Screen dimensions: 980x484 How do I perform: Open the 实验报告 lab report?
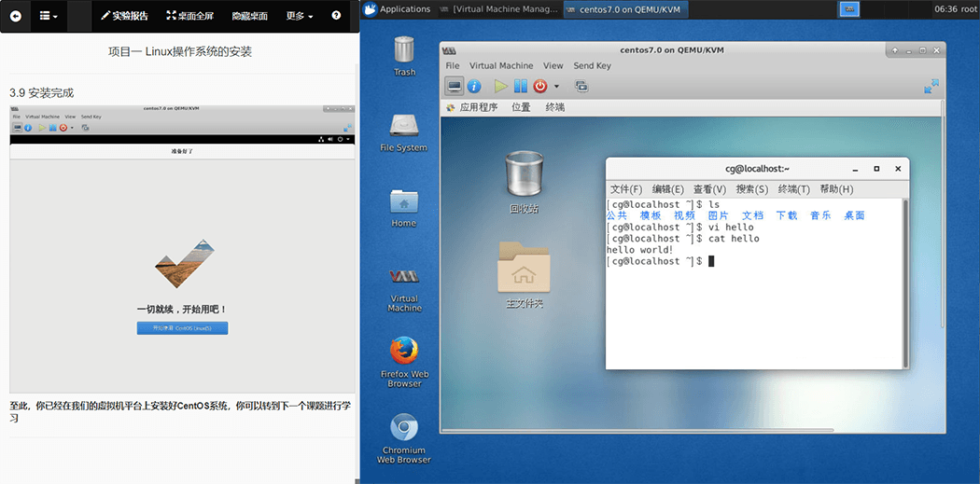coord(124,16)
